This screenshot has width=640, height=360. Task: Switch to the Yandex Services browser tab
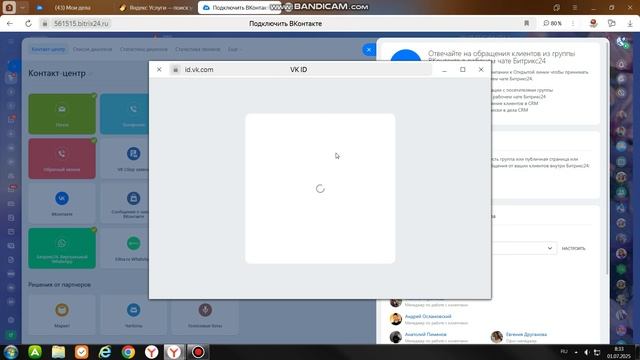155,8
